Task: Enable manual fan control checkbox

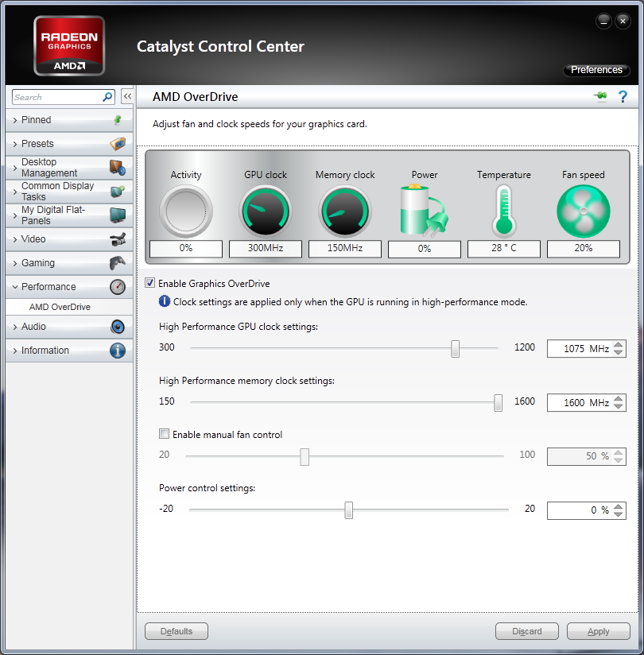Action: tap(165, 433)
